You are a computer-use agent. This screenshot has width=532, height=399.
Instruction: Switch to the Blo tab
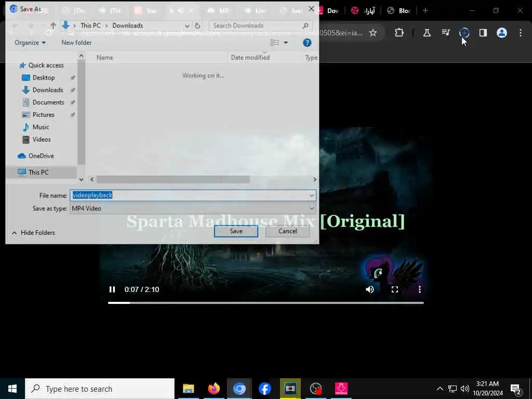(x=400, y=10)
